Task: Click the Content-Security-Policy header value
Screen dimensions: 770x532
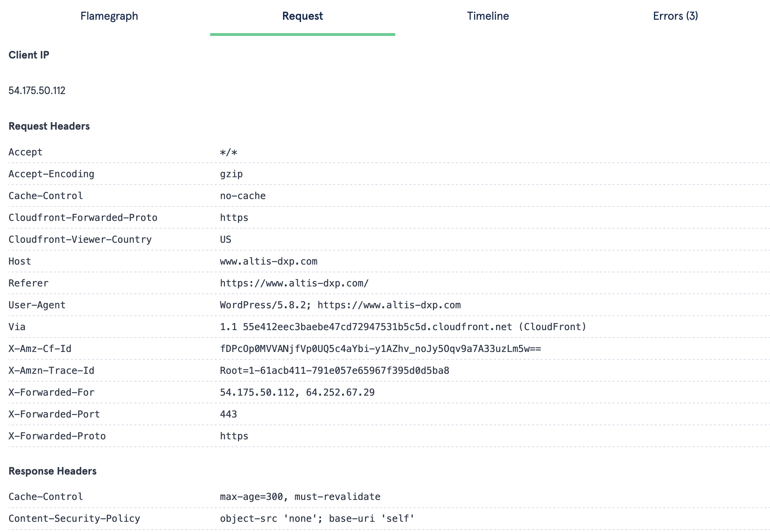Action: point(317,518)
